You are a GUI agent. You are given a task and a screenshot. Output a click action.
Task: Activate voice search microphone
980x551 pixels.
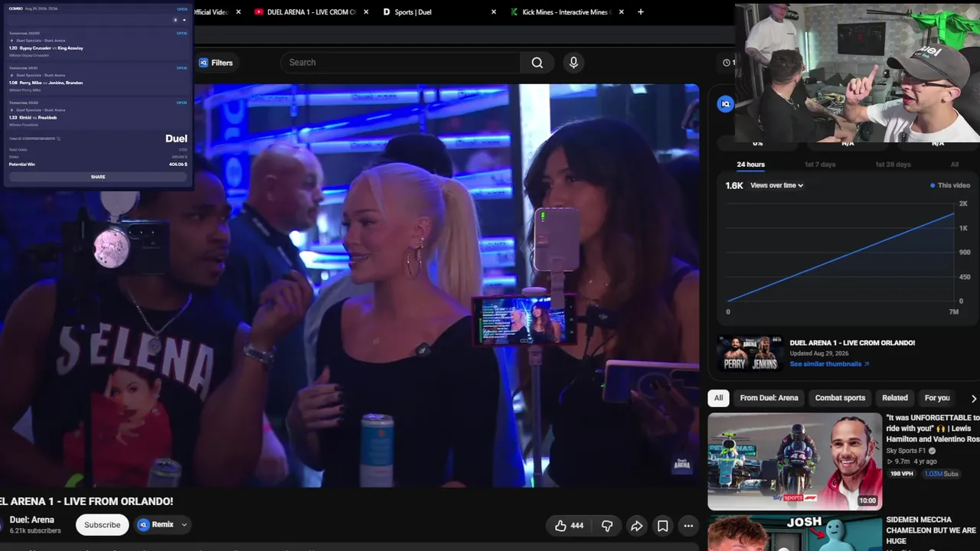pyautogui.click(x=573, y=63)
